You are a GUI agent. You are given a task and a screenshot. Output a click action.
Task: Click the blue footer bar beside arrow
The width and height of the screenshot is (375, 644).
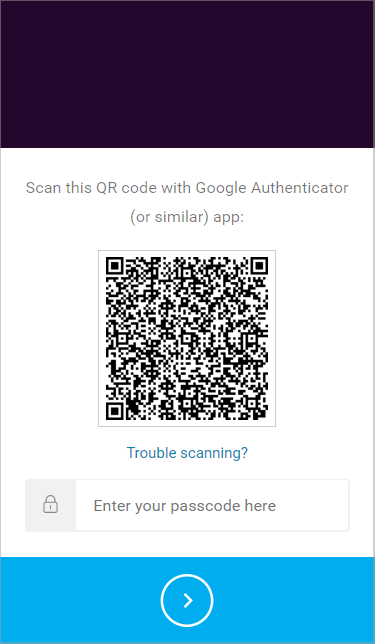click(288, 600)
